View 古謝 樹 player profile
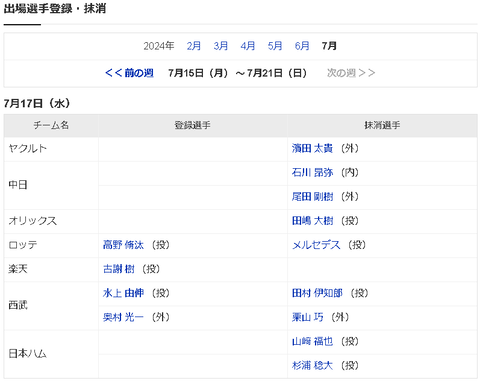The image size is (480, 381). [x=119, y=269]
